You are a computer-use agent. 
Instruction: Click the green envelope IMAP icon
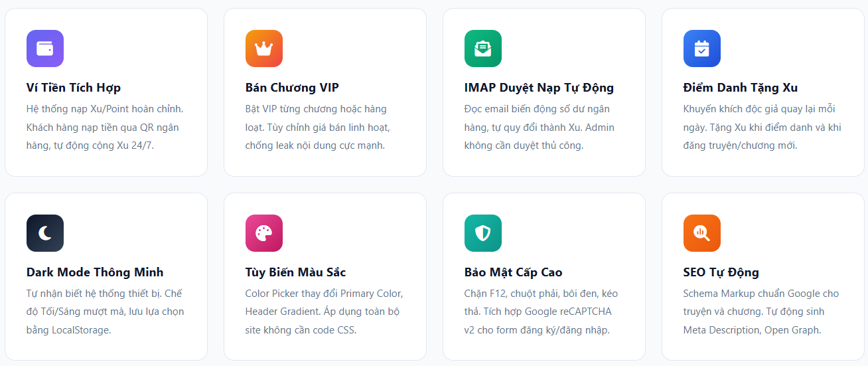click(483, 48)
